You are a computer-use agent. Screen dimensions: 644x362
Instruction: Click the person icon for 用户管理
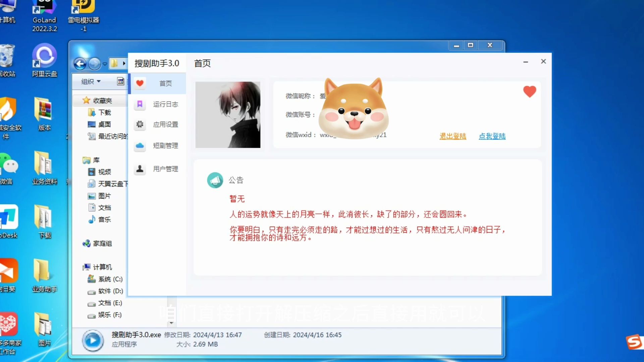140,169
